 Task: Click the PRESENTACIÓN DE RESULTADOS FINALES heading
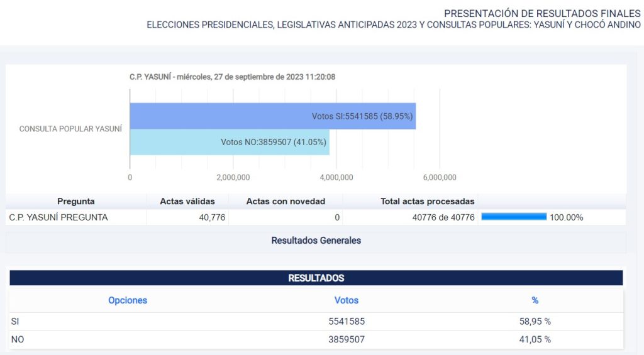point(542,13)
